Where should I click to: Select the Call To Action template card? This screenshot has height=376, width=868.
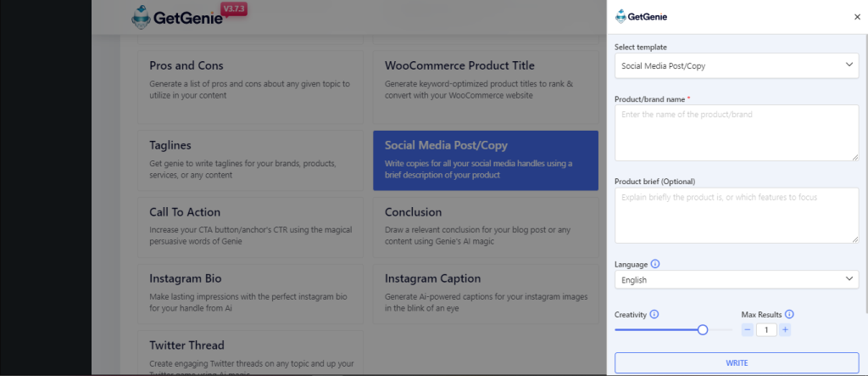[250, 227]
